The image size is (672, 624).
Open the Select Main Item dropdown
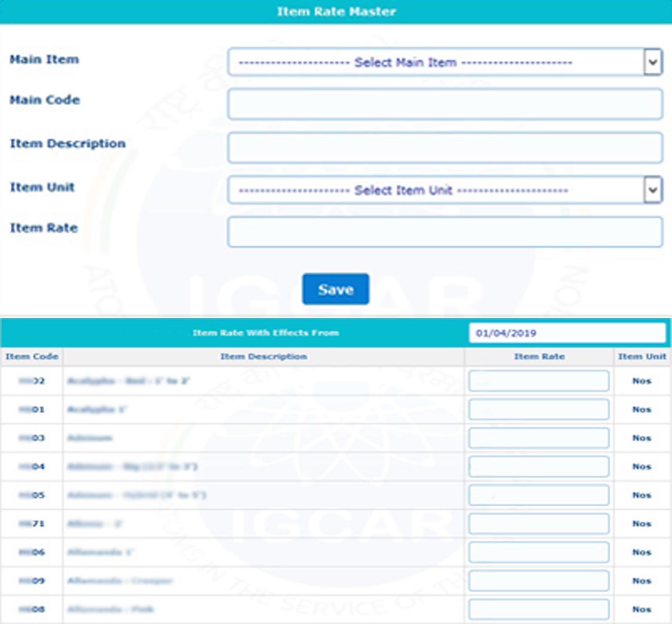(436, 62)
